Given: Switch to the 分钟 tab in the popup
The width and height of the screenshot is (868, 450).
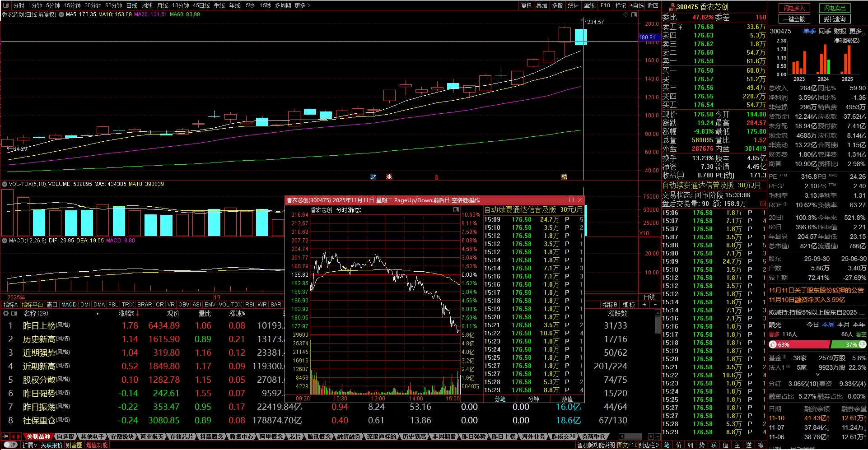Looking at the screenshot, I should [534, 399].
